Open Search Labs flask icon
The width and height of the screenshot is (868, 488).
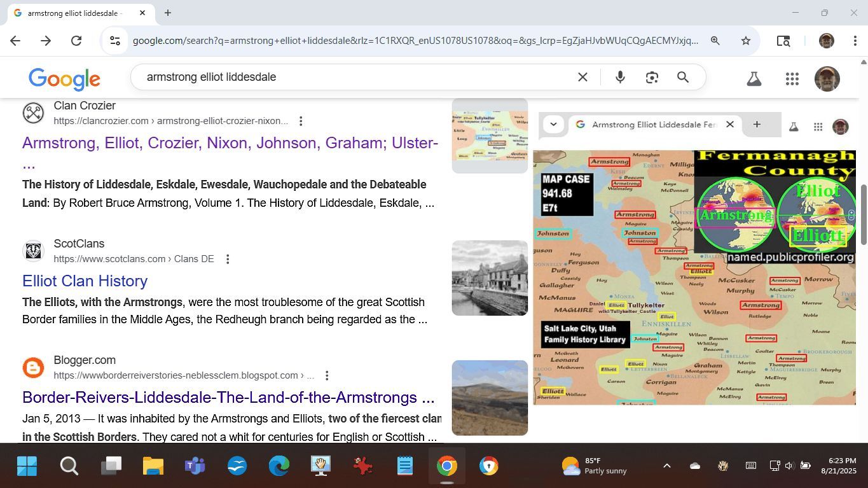point(754,79)
